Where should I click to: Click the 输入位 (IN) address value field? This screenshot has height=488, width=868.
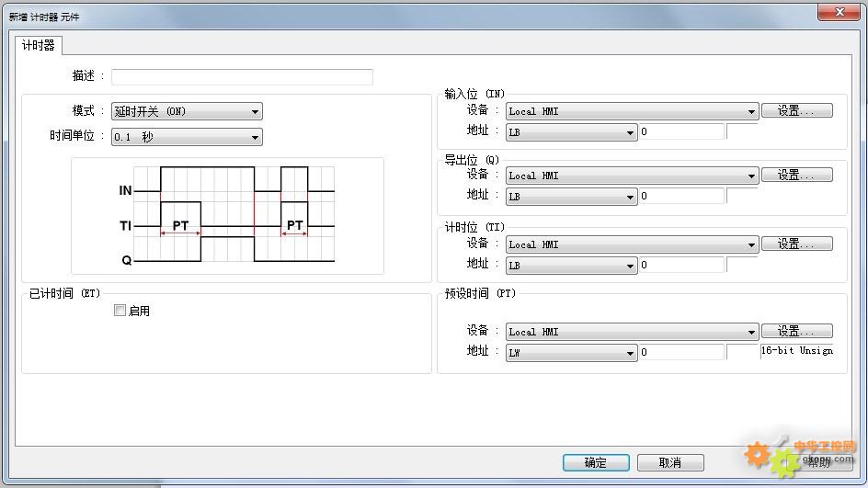click(x=682, y=132)
